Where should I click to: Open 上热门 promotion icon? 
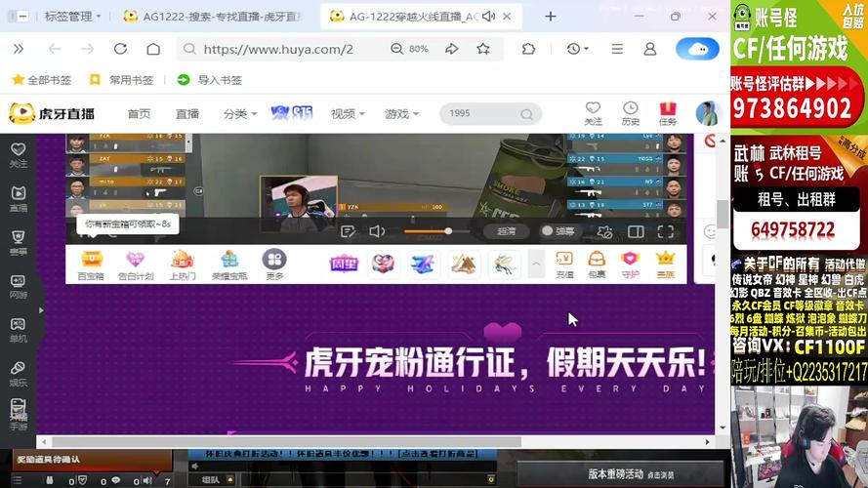(x=183, y=264)
